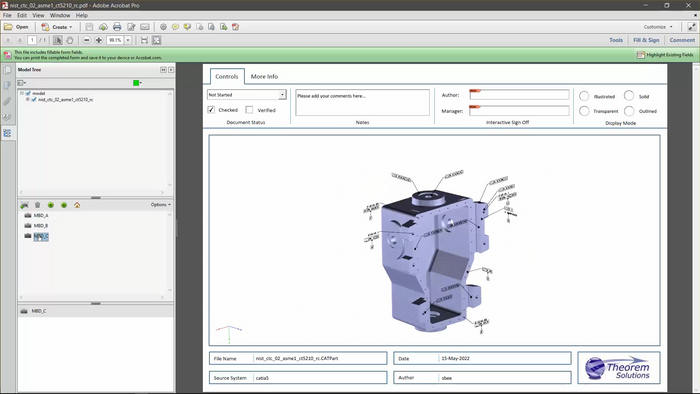The height and width of the screenshot is (394, 700).
Task: Select the Solid display mode
Action: (x=629, y=95)
